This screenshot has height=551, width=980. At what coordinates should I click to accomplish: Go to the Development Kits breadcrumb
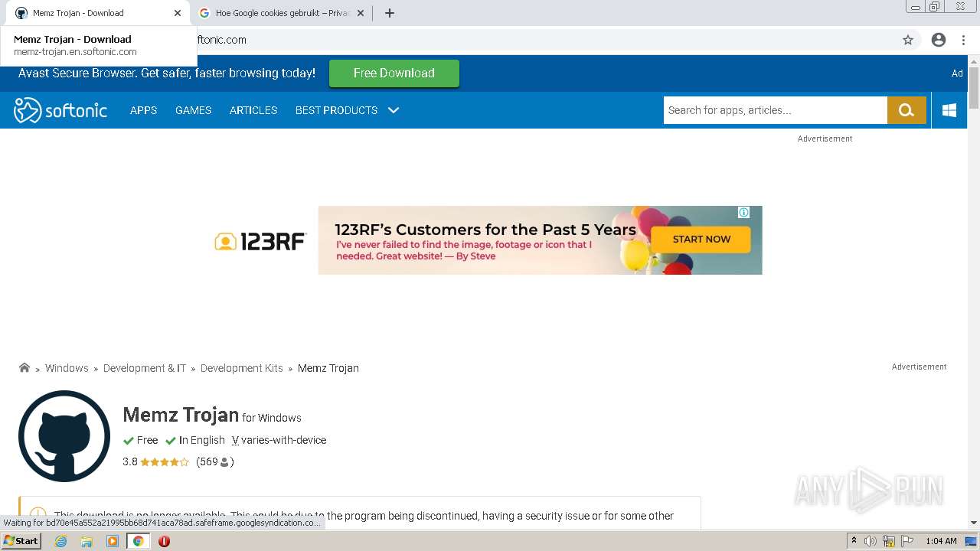tap(242, 368)
